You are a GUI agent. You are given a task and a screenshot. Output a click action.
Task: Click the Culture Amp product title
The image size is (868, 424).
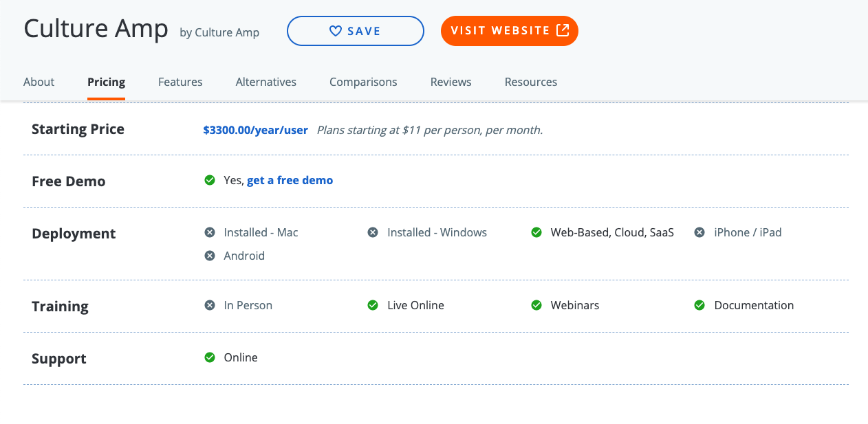click(x=96, y=29)
